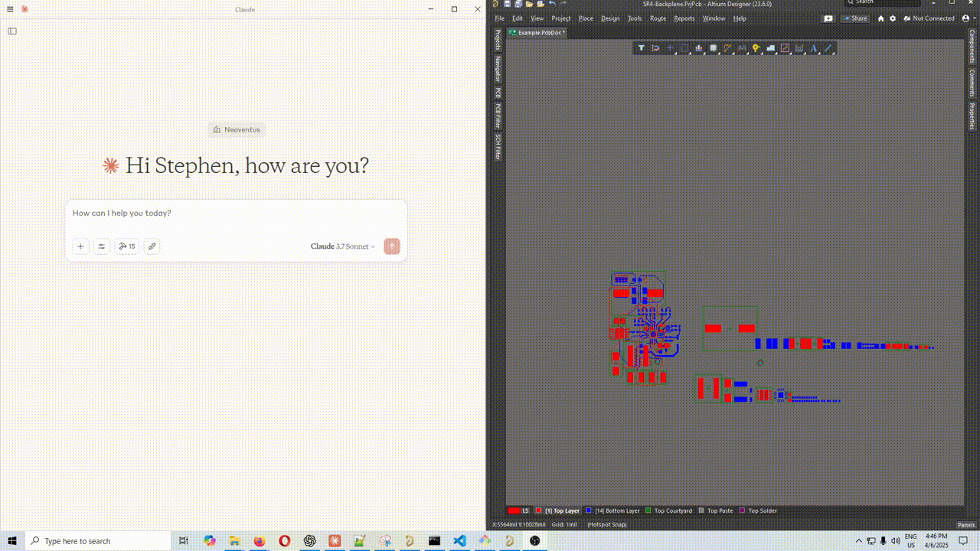Click the Share button

(855, 18)
